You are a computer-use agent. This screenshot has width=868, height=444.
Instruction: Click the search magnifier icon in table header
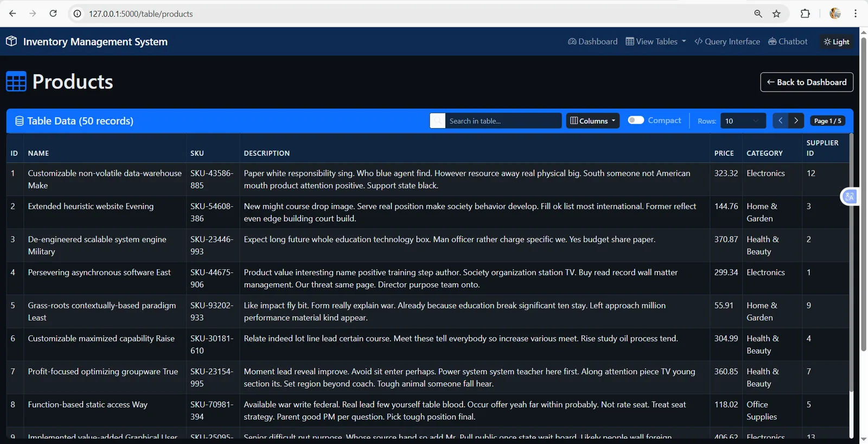(437, 120)
